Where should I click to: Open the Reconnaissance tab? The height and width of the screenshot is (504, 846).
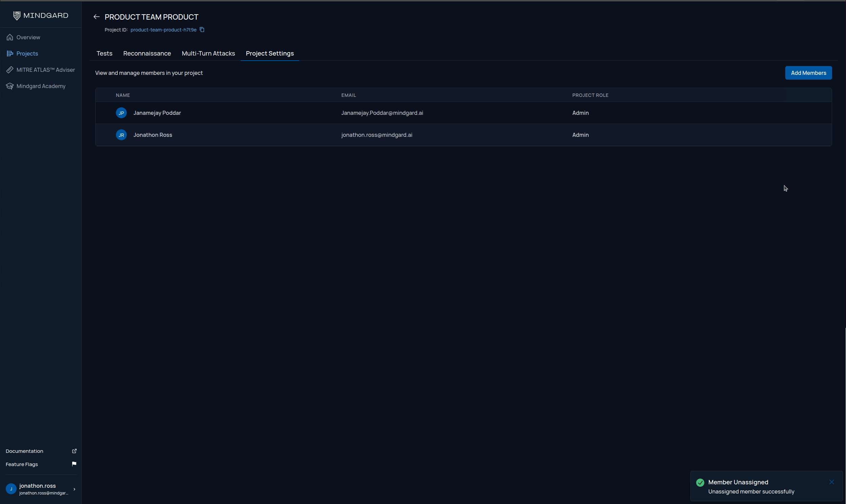[x=147, y=54]
